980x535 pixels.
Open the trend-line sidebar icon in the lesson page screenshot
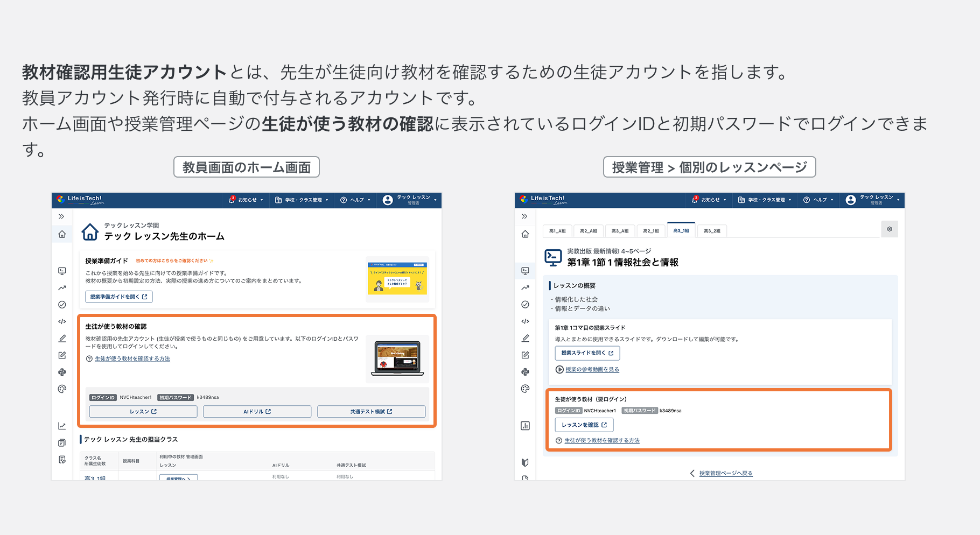point(525,288)
